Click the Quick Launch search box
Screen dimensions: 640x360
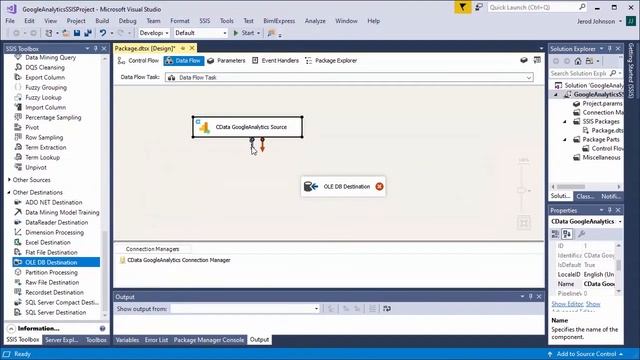pos(538,7)
